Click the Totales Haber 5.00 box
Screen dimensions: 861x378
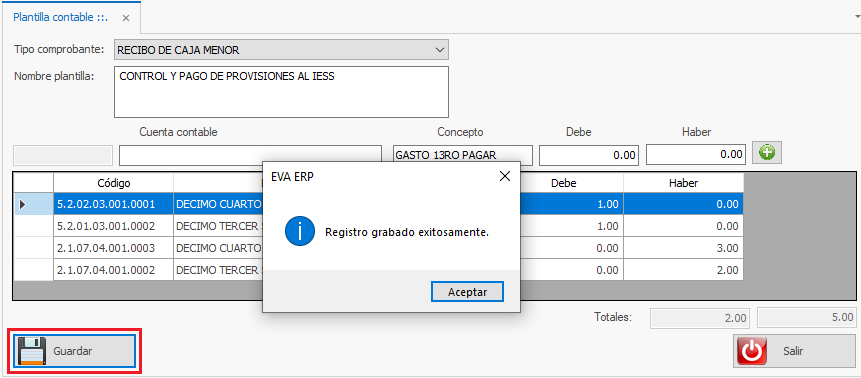807,318
